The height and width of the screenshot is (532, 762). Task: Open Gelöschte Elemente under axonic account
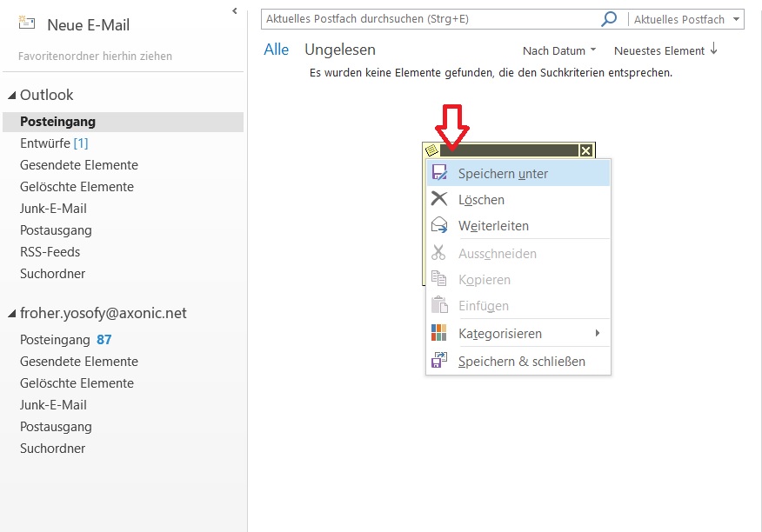pos(123,383)
